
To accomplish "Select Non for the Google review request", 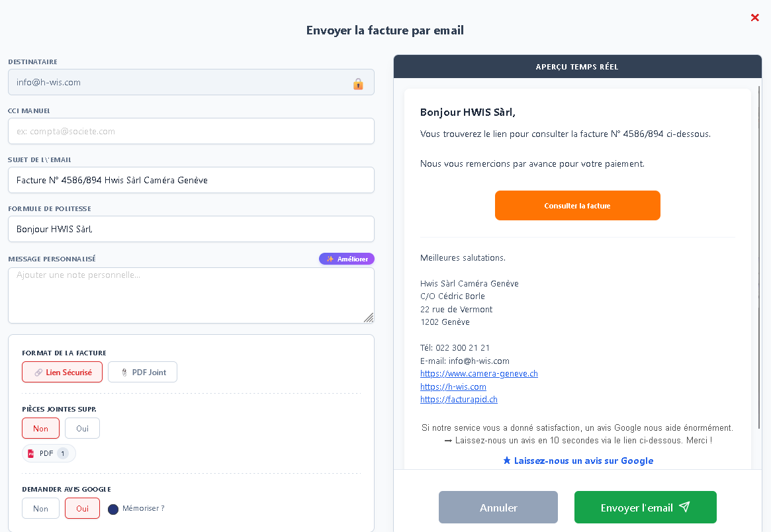I will tap(40, 509).
